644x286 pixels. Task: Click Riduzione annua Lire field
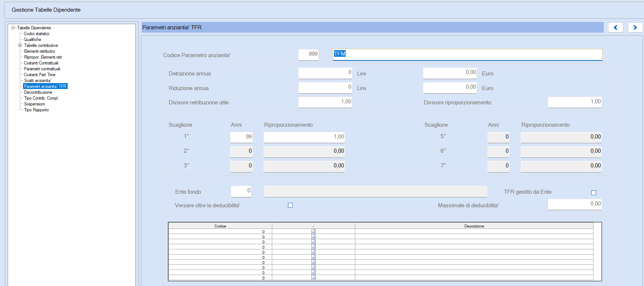click(325, 88)
